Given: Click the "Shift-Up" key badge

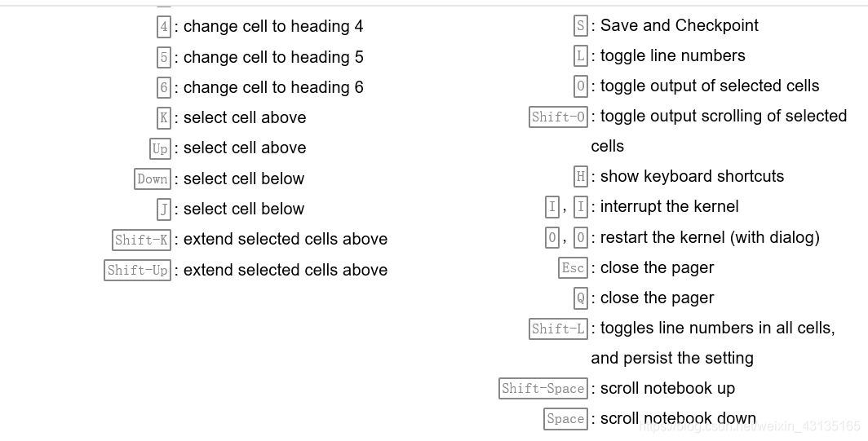Looking at the screenshot, I should point(137,271).
